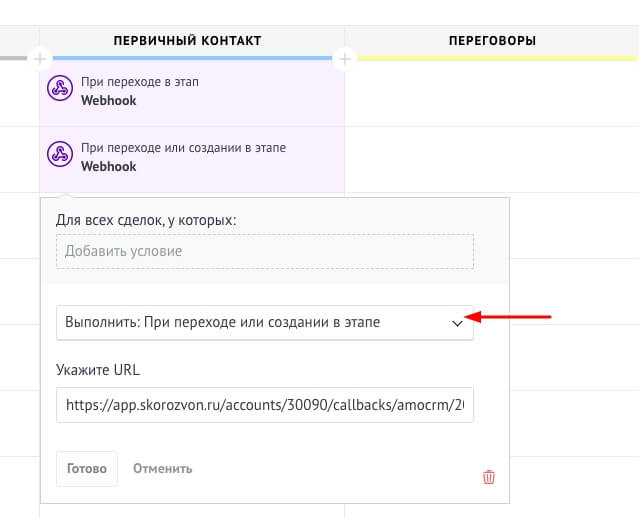Click the yellow color bar under Переговоры
Image resolution: width=639 pixels, height=518 pixels.
pyautogui.click(x=495, y=58)
